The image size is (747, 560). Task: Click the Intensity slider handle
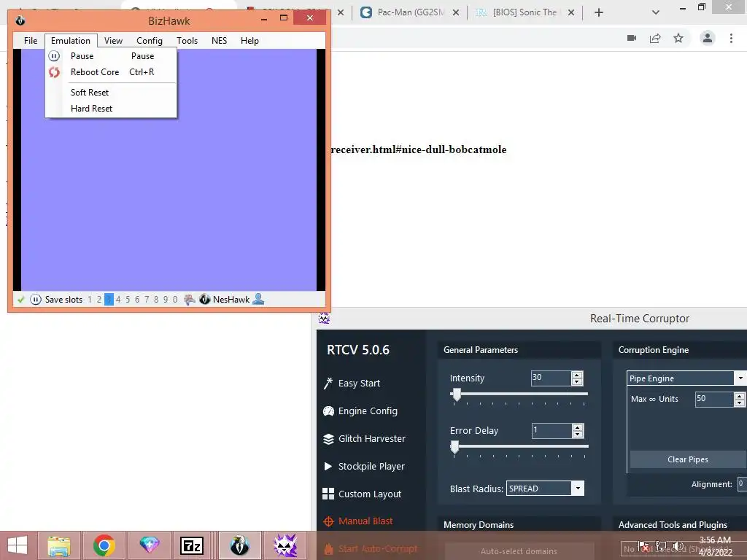[457, 394]
